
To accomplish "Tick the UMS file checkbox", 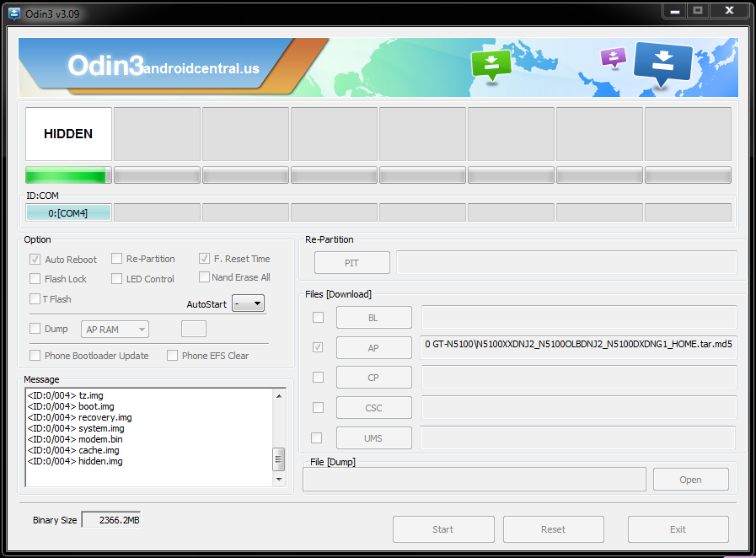I will (317, 438).
